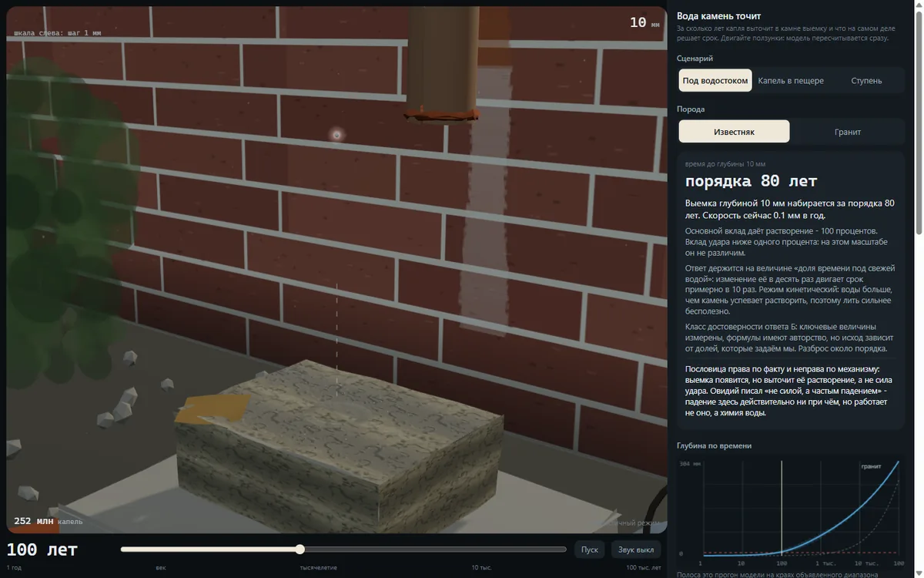Choose «Известняк» as the rock

pos(734,132)
